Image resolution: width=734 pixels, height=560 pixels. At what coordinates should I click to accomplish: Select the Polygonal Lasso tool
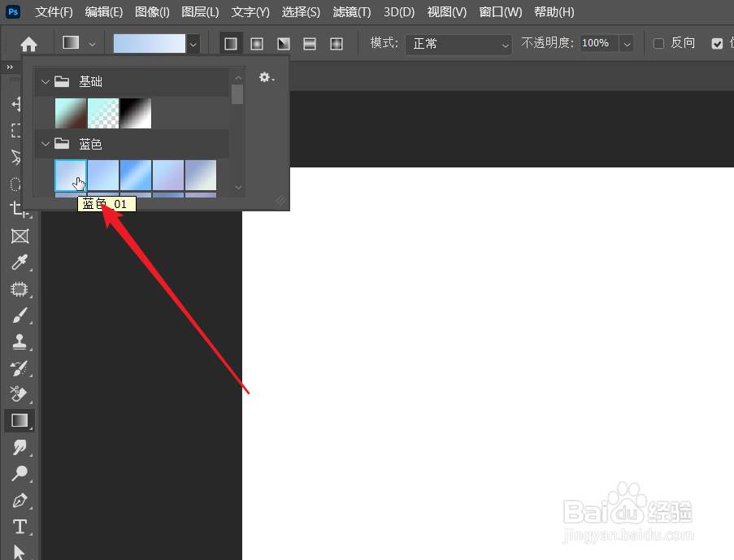point(16,157)
